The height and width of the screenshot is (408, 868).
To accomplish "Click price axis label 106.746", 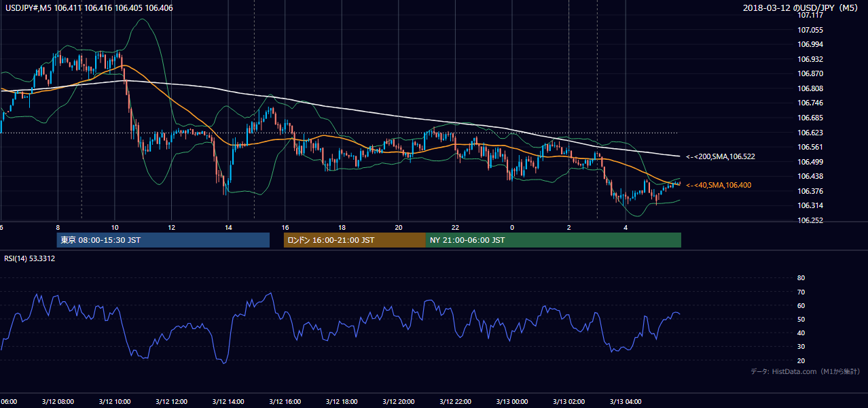I will (810, 103).
